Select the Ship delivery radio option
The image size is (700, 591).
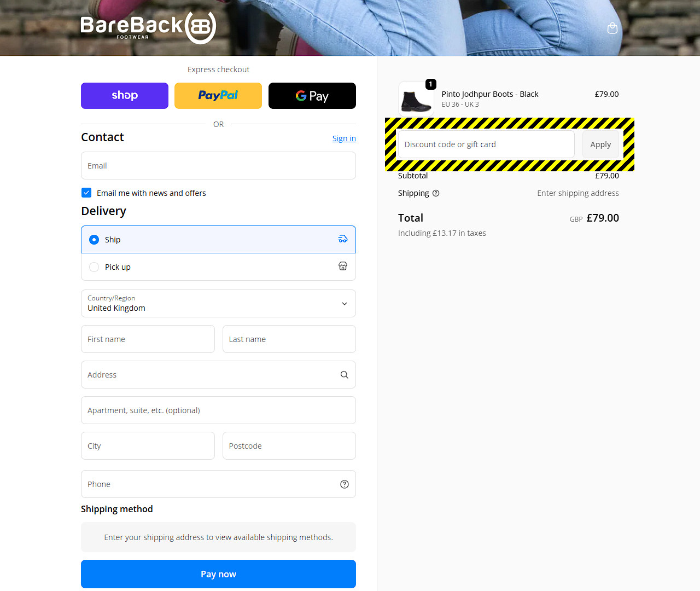[x=94, y=240]
